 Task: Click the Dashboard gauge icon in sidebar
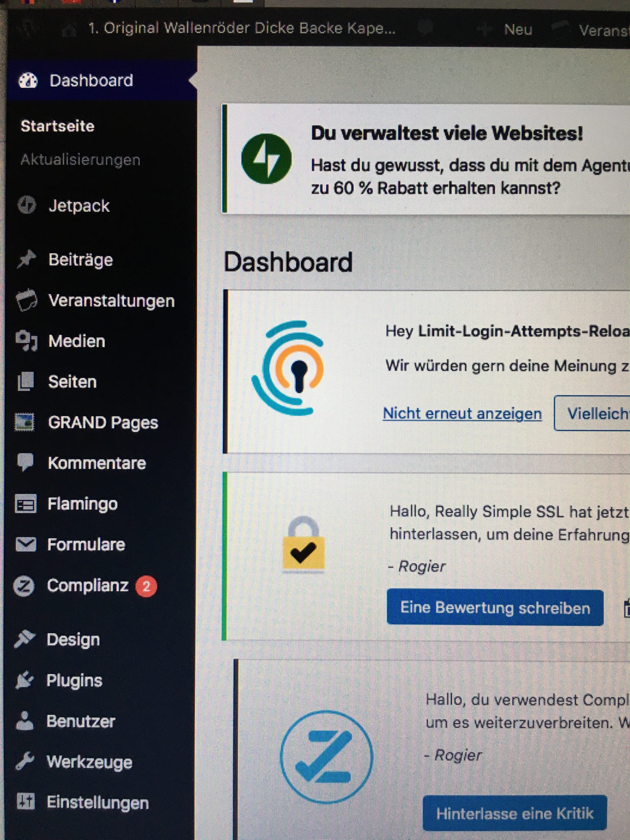(x=28, y=80)
